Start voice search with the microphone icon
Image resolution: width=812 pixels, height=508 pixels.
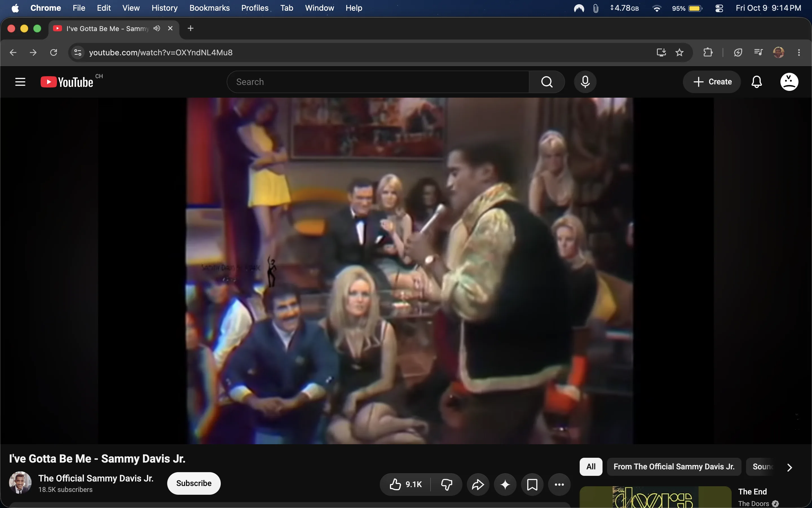tap(585, 82)
